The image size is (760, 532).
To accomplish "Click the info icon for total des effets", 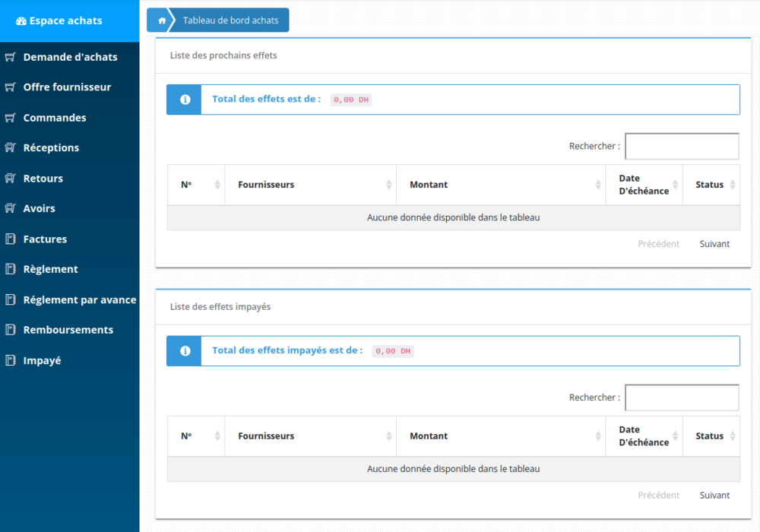I will [x=185, y=100].
